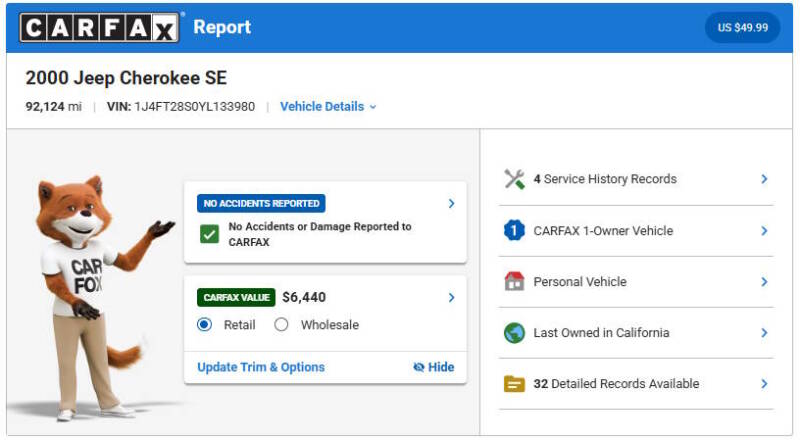Screen dimensions: 800x441
Task: Expand the Vehicle Details dropdown
Action: [x=328, y=107]
